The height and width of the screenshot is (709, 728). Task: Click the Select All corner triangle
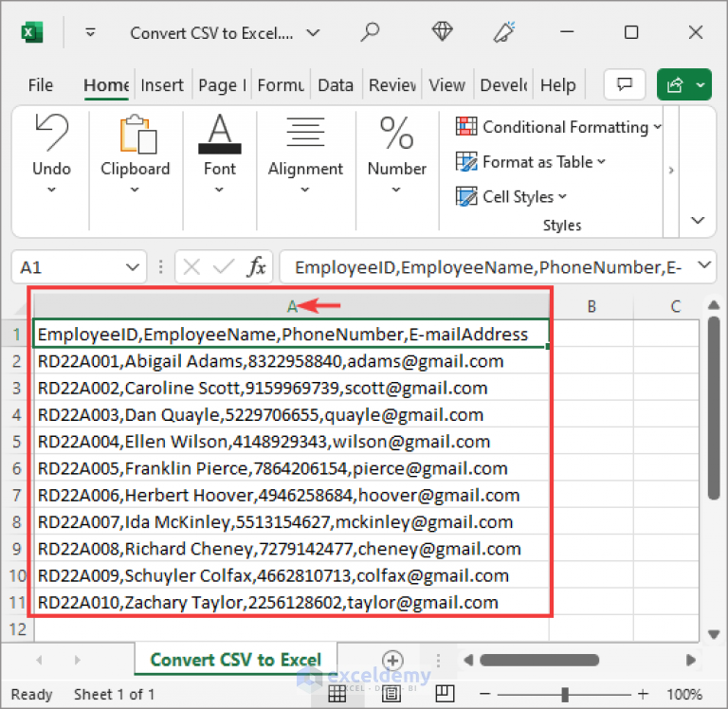(21, 308)
